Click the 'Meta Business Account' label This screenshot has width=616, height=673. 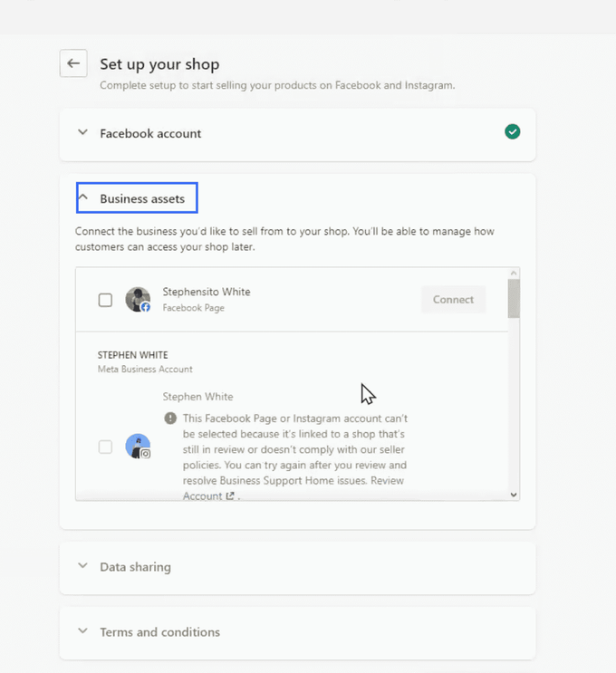tap(145, 370)
